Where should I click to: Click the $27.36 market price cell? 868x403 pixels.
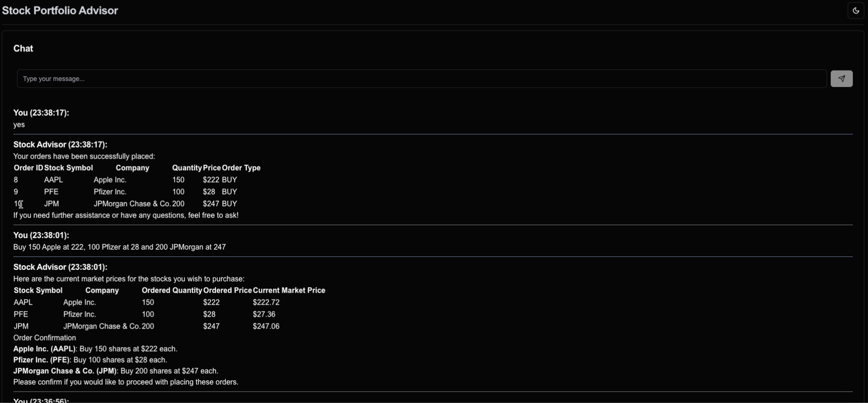264,314
